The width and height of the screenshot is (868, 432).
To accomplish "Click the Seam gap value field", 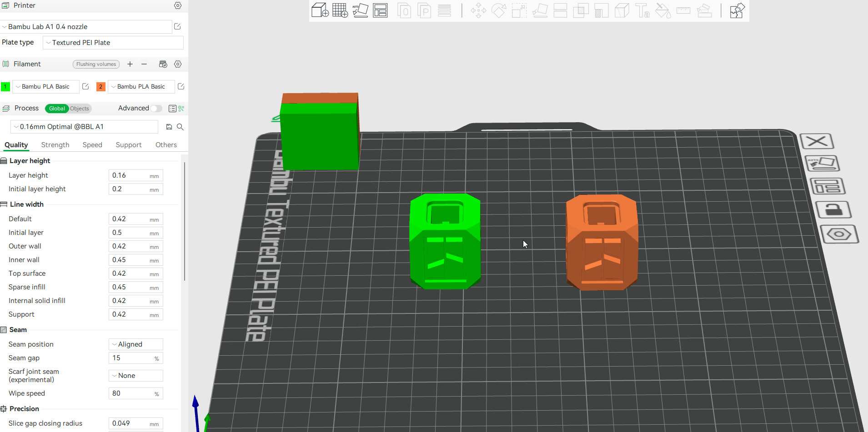I will click(136, 358).
